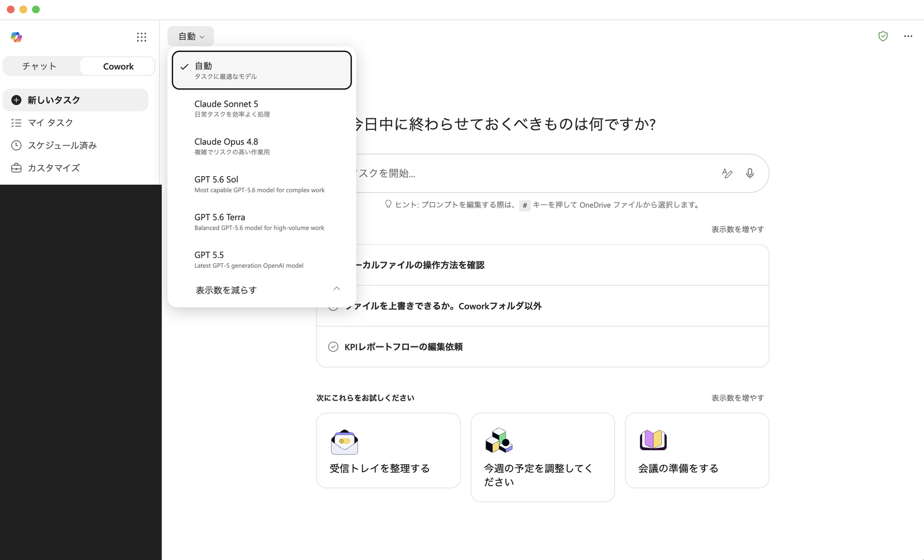Open the three-dot more options menu
The width and height of the screenshot is (924, 560).
coord(908,36)
